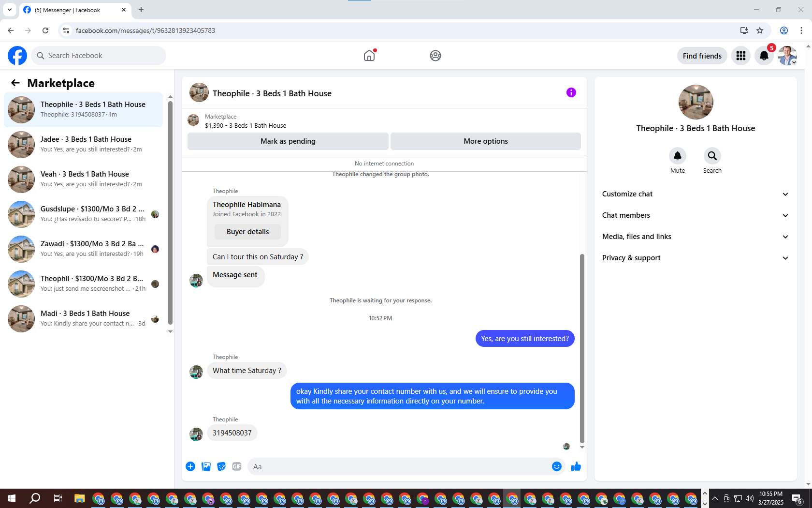Open the emoji picker in the message box
The height and width of the screenshot is (508, 812).
click(557, 466)
